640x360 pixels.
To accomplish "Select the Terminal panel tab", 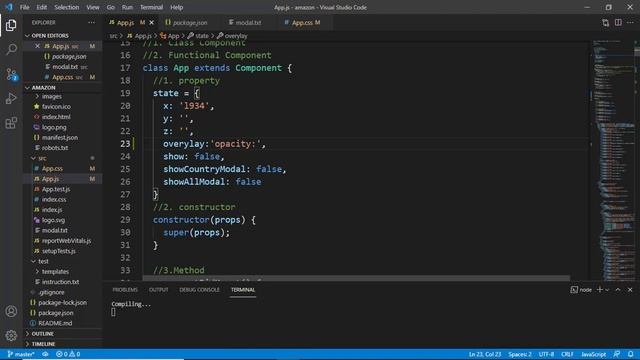I will 243,289.
